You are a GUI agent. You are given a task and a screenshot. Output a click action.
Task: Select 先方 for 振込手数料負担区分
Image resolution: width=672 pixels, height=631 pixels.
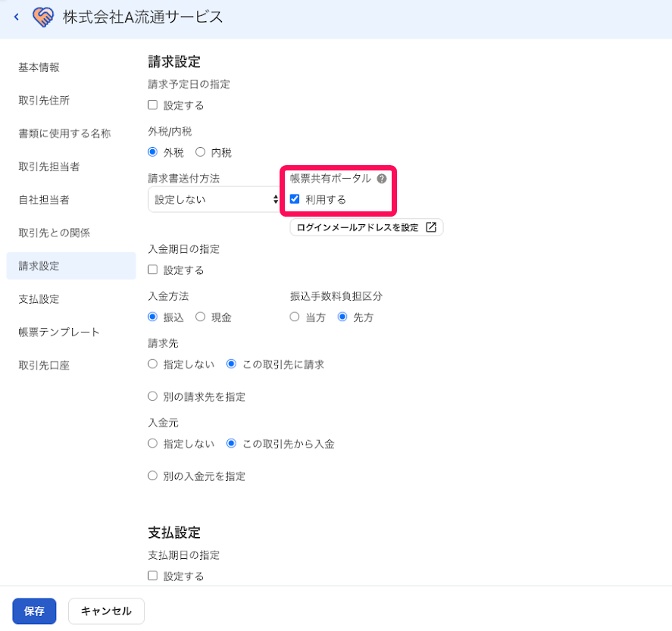click(342, 317)
